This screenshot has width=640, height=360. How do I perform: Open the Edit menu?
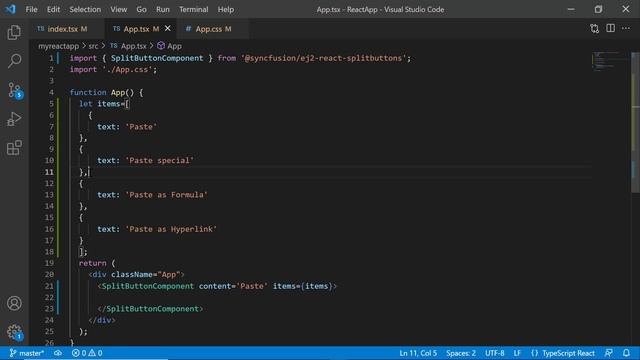(53, 9)
